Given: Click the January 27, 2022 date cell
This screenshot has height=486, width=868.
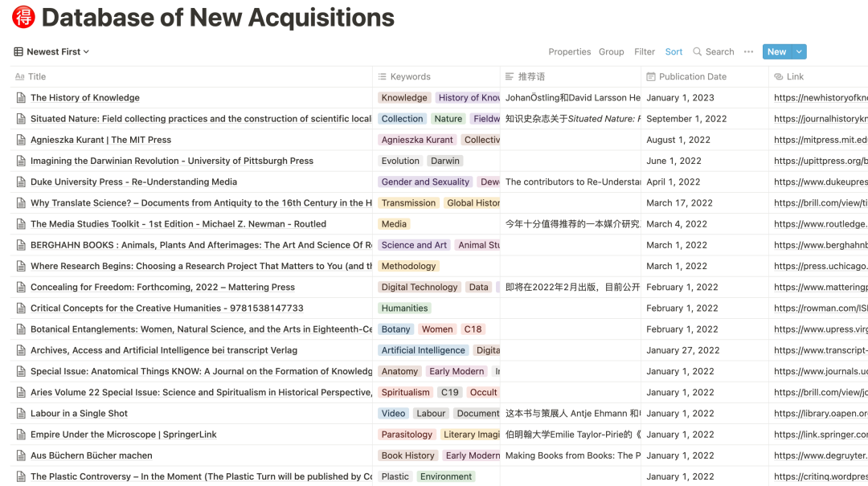Looking at the screenshot, I should 705,349.
